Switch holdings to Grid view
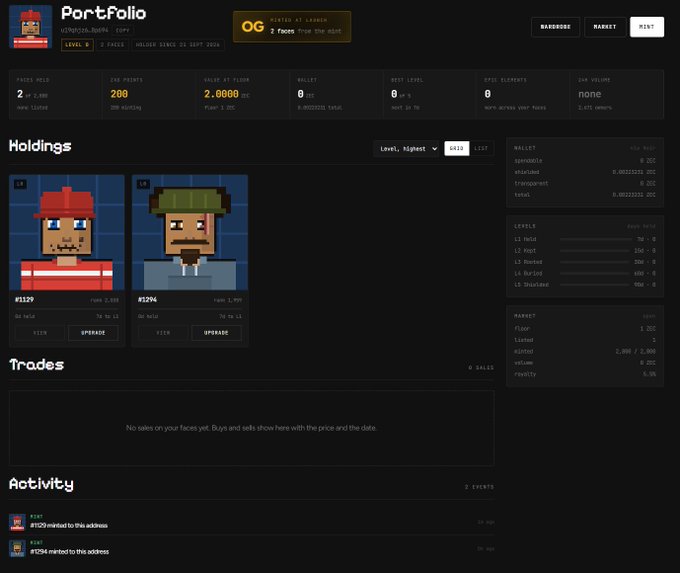 pos(457,148)
